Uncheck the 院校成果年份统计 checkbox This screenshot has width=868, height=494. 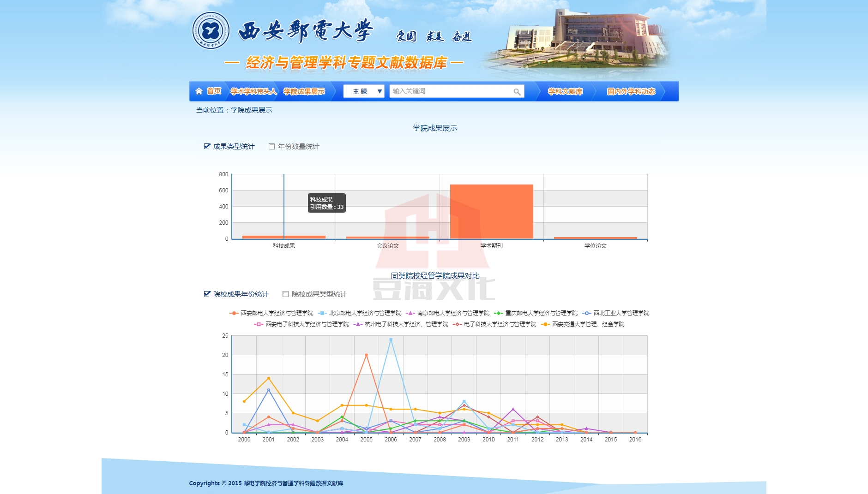(207, 294)
